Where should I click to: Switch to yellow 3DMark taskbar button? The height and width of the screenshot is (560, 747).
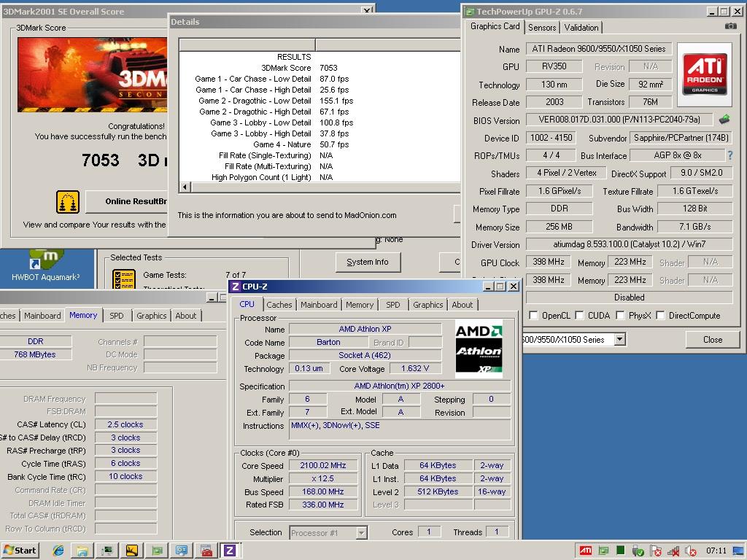(x=131, y=551)
